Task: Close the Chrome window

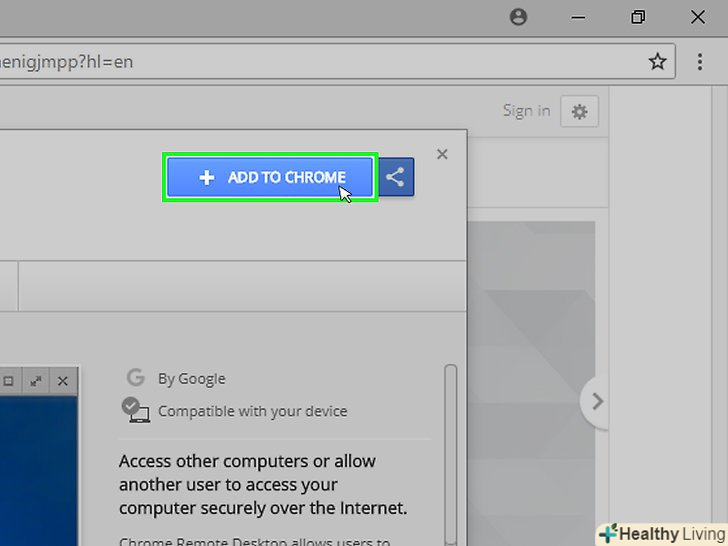Action: coord(698,18)
